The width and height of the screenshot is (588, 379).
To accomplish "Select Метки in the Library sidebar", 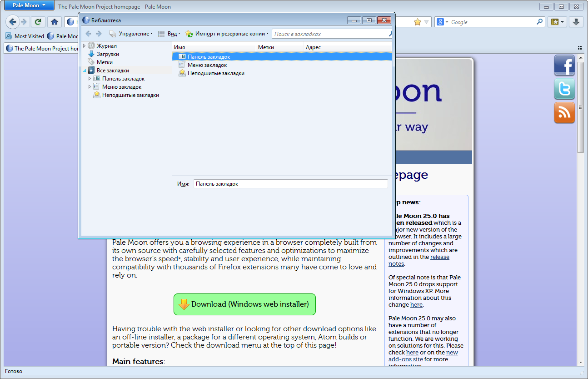I will (x=105, y=62).
